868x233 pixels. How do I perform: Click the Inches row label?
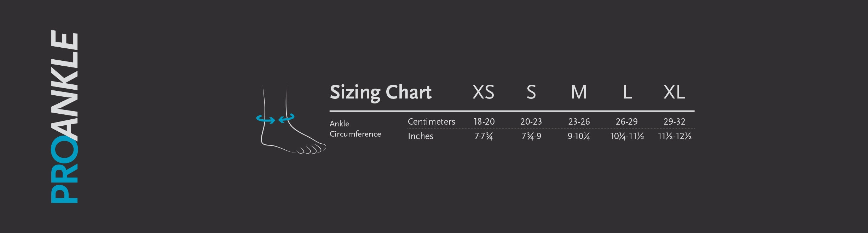coord(421,136)
